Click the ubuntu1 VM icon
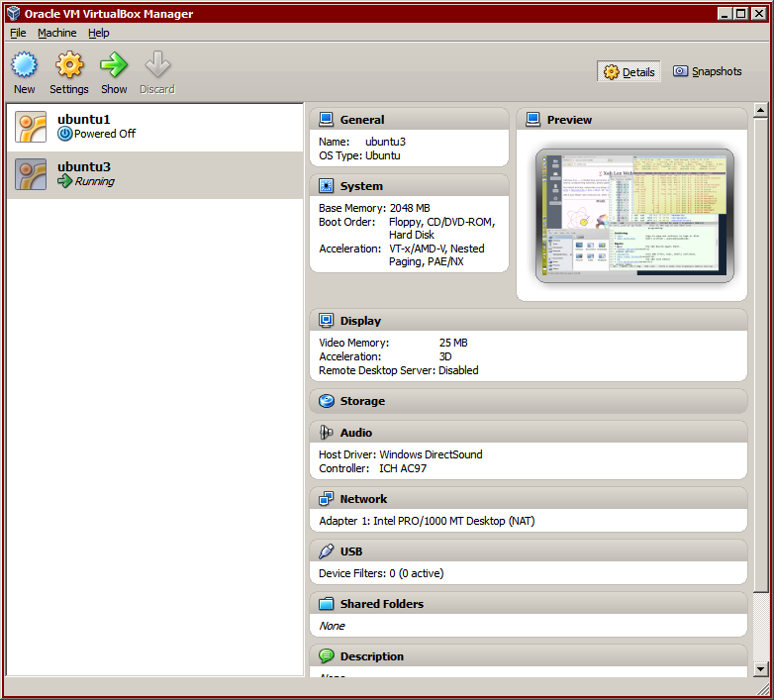This screenshot has height=700, width=774. click(x=31, y=127)
